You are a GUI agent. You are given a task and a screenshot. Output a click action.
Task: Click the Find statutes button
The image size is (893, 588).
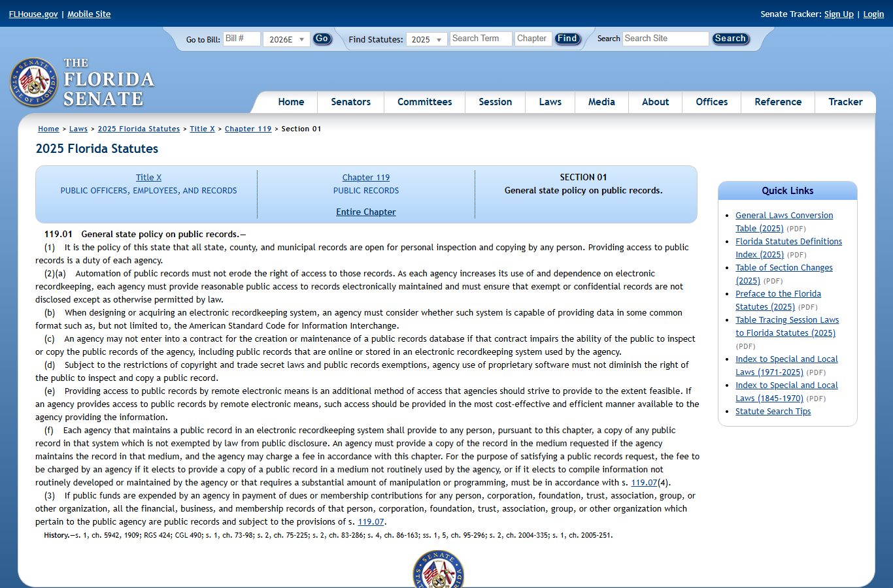(567, 39)
